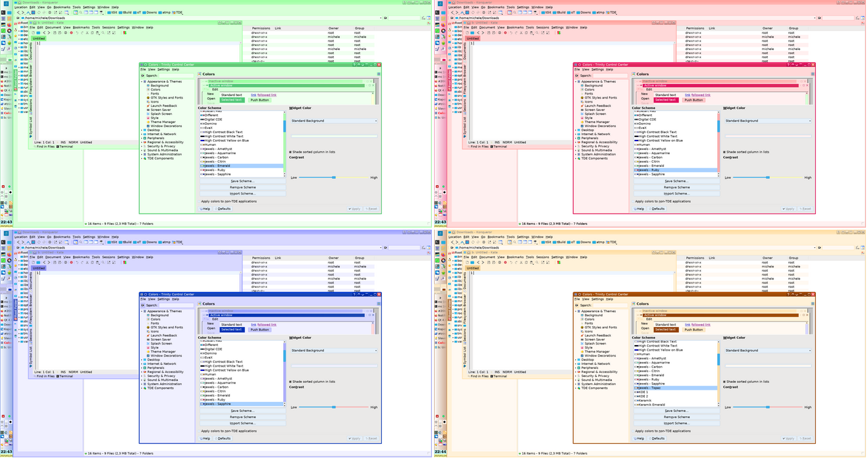Screen dimensions: 868x458
Task: Uncheck 'Shade sorted column in lists' in blue window
Action: pos(291,382)
